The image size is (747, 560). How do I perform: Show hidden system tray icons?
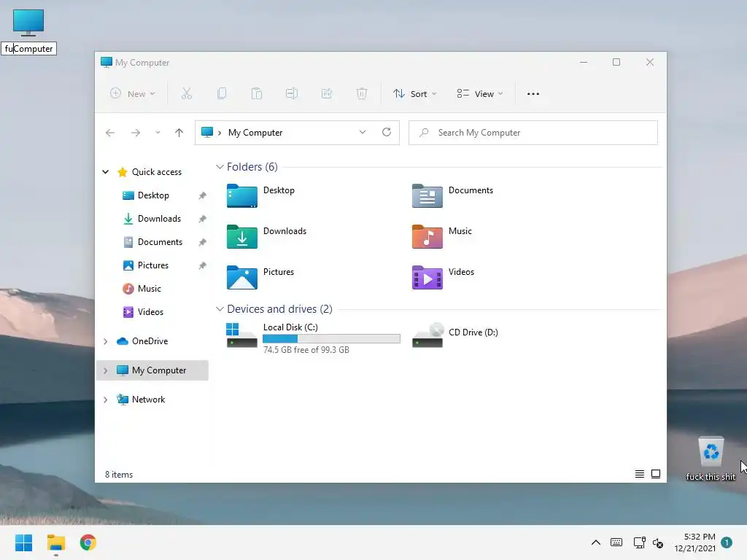pos(596,542)
